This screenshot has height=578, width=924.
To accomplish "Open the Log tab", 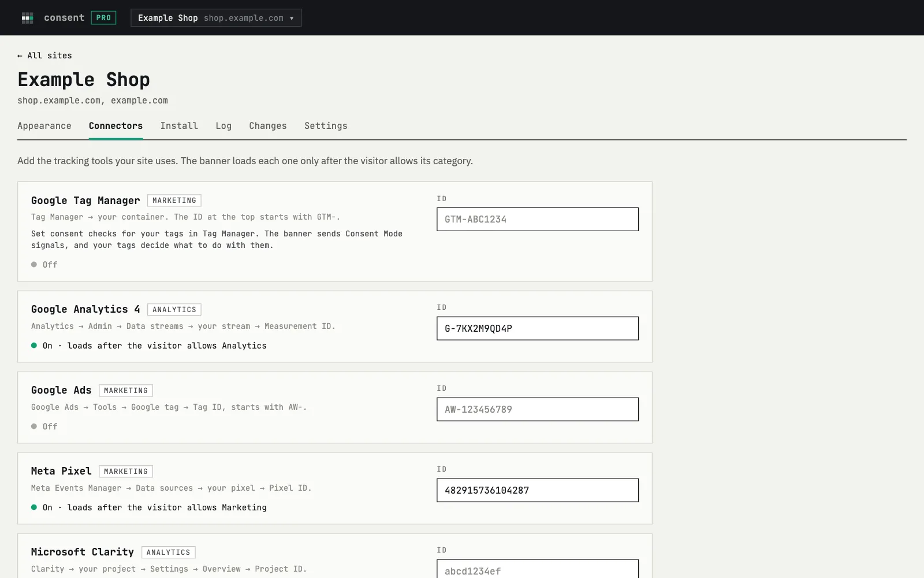I will [x=223, y=126].
